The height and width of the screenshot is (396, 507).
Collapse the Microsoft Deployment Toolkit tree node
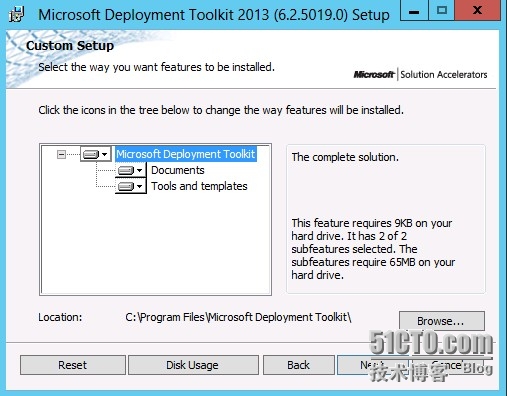pos(61,154)
